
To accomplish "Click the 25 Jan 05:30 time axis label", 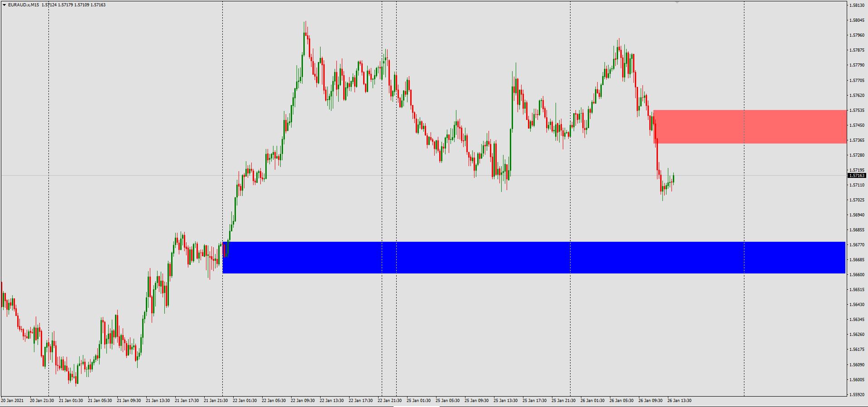I will tap(448, 401).
